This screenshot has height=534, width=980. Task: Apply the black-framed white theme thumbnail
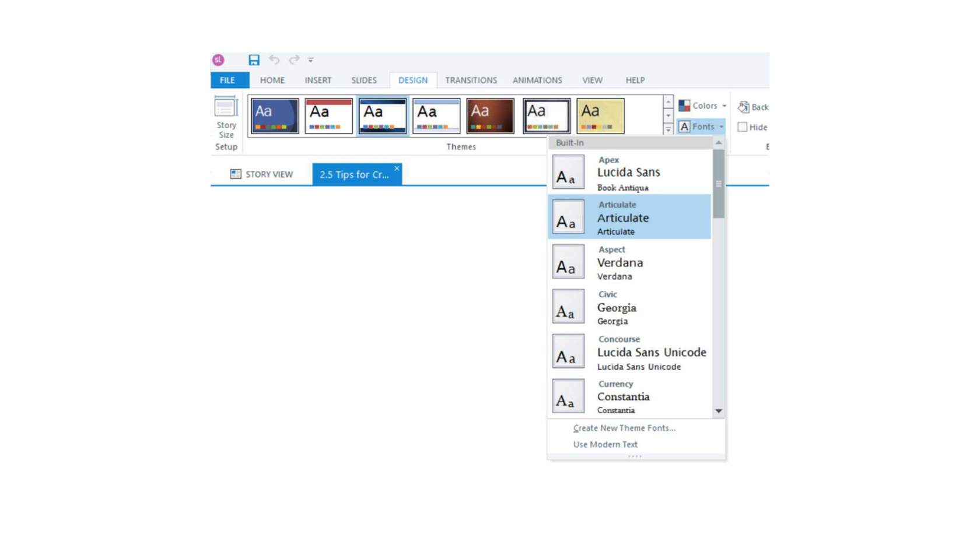547,116
